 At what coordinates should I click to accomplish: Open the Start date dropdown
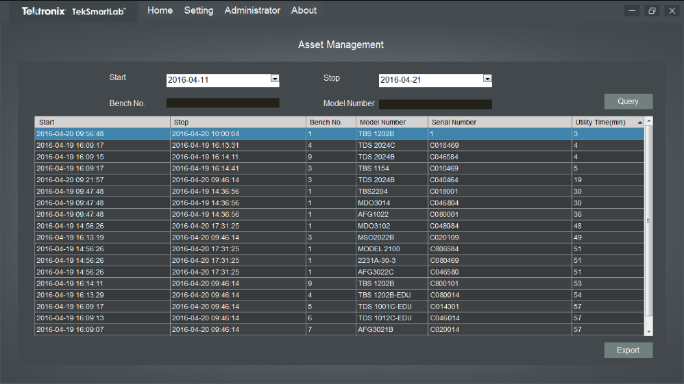click(x=274, y=79)
